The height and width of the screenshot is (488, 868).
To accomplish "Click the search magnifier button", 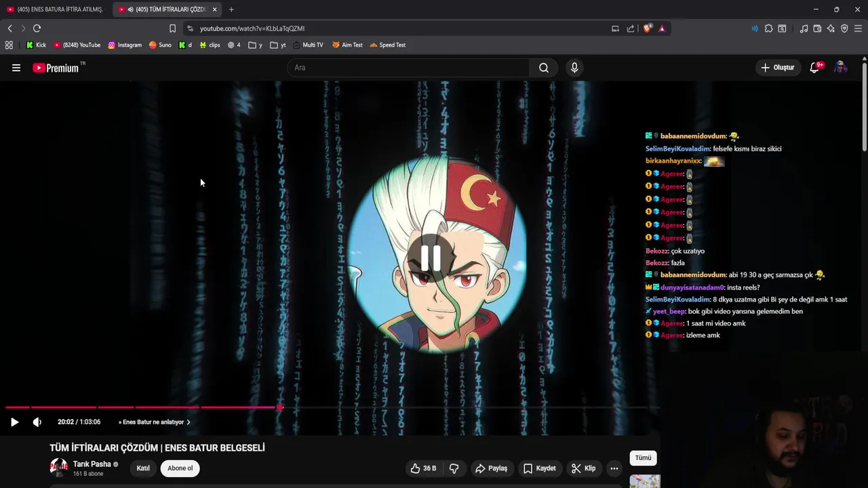I will pos(544,68).
